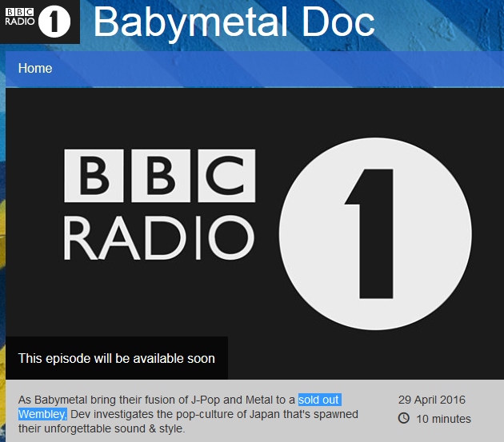Click the episode description paragraph
This screenshot has height=442, width=504.
click(188, 414)
